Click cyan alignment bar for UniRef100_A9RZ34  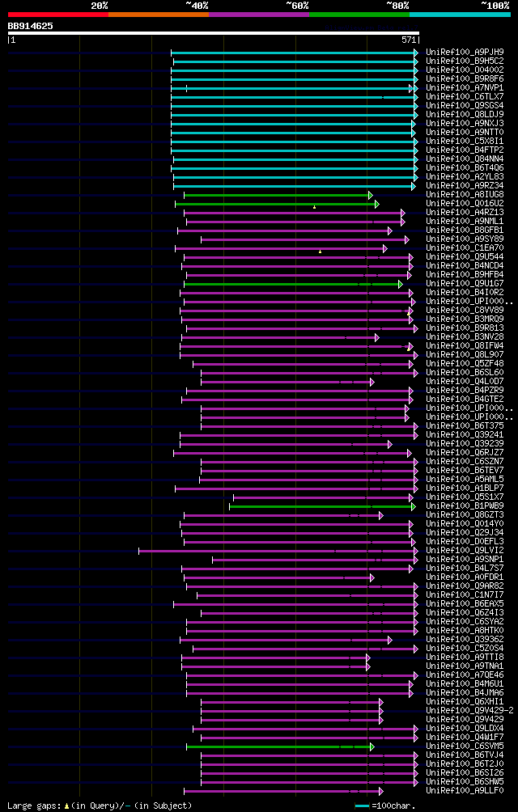[293, 187]
